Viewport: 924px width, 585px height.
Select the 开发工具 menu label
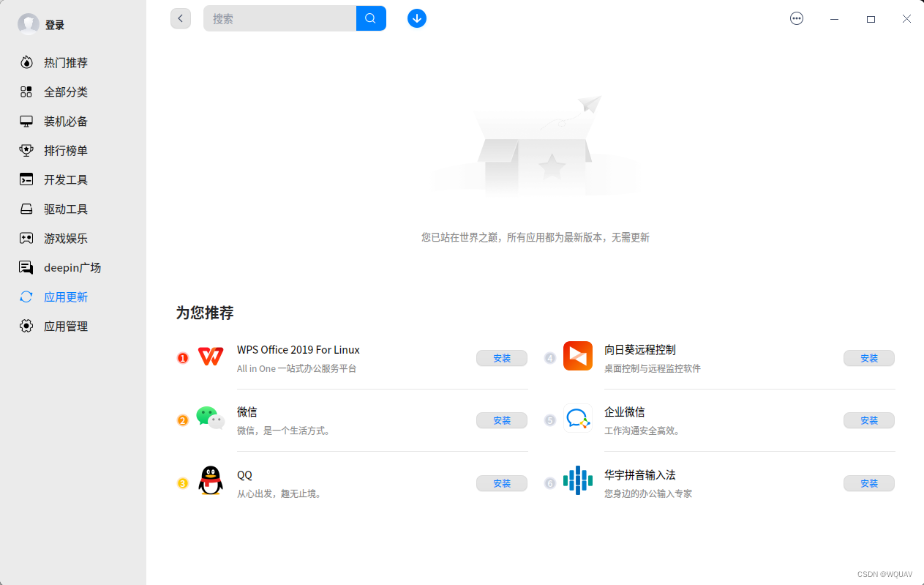[x=66, y=180]
